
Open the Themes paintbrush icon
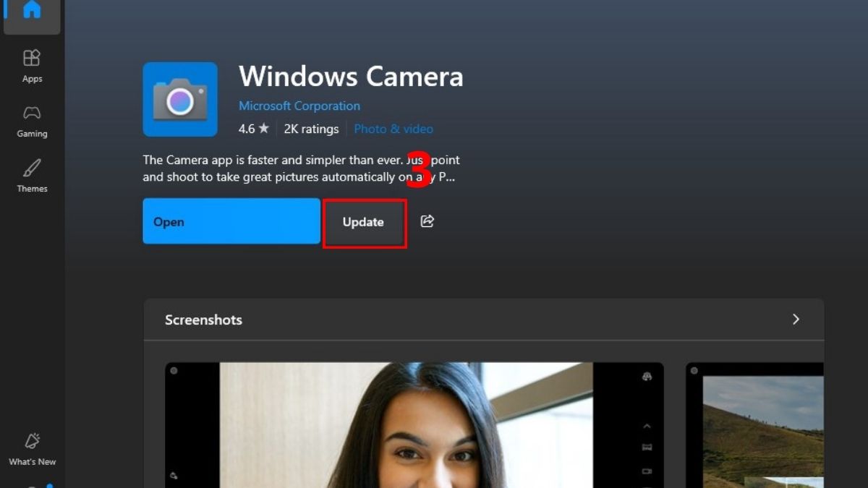point(32,174)
